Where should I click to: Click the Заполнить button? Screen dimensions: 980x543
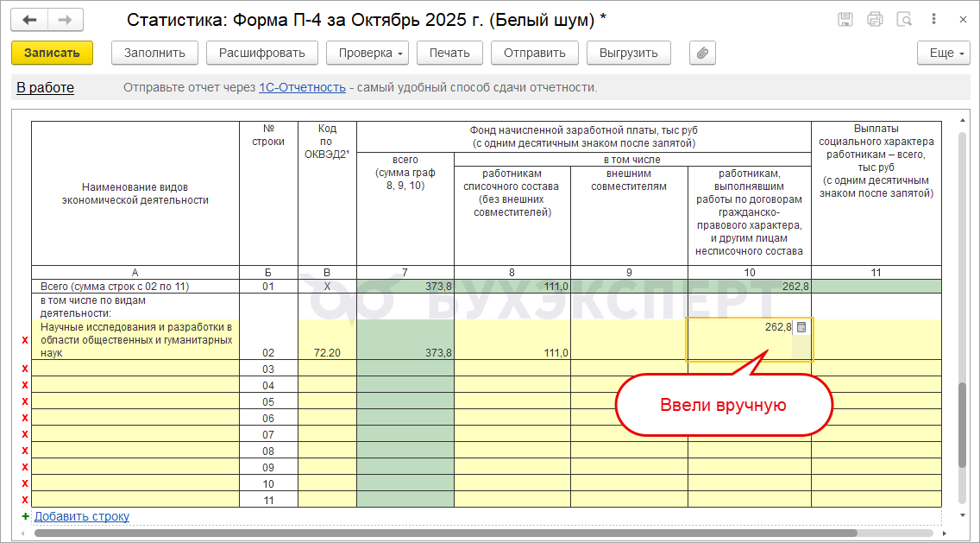(154, 53)
